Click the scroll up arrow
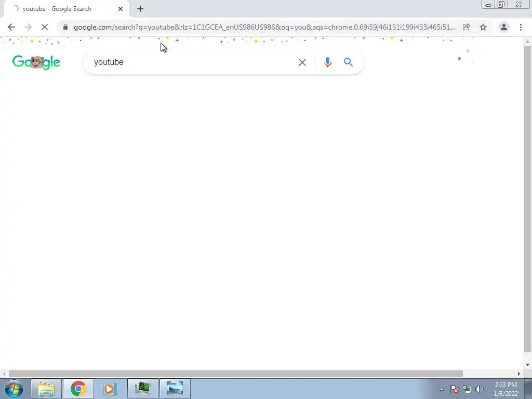Screen dimensions: 532x399 (527, 42)
